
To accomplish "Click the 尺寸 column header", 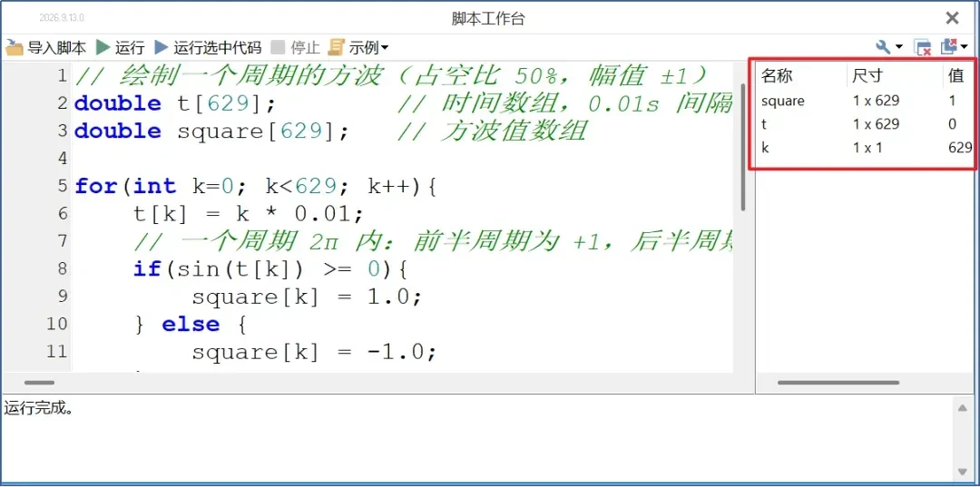I will (x=867, y=76).
